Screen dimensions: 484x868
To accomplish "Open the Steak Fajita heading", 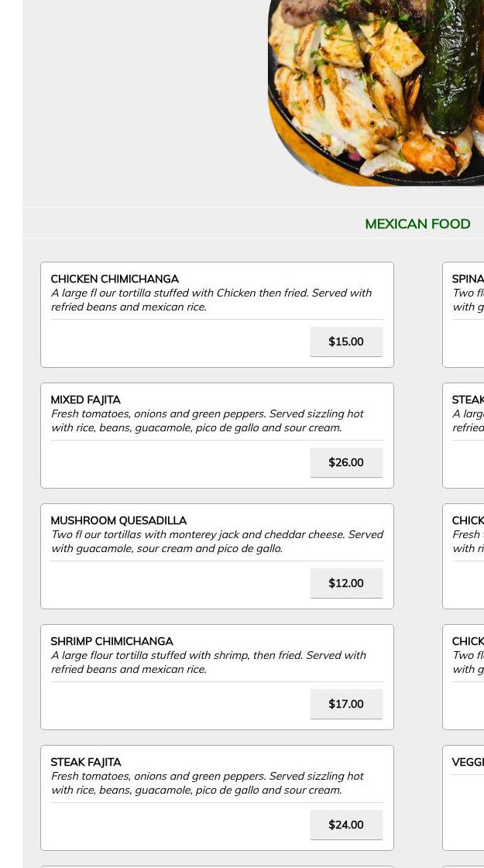I will pyautogui.click(x=86, y=762).
